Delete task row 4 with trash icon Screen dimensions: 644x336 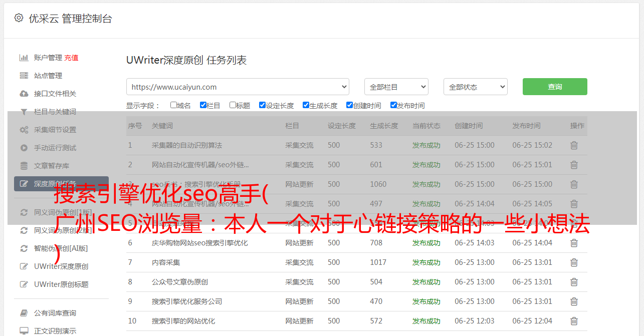[x=574, y=204]
